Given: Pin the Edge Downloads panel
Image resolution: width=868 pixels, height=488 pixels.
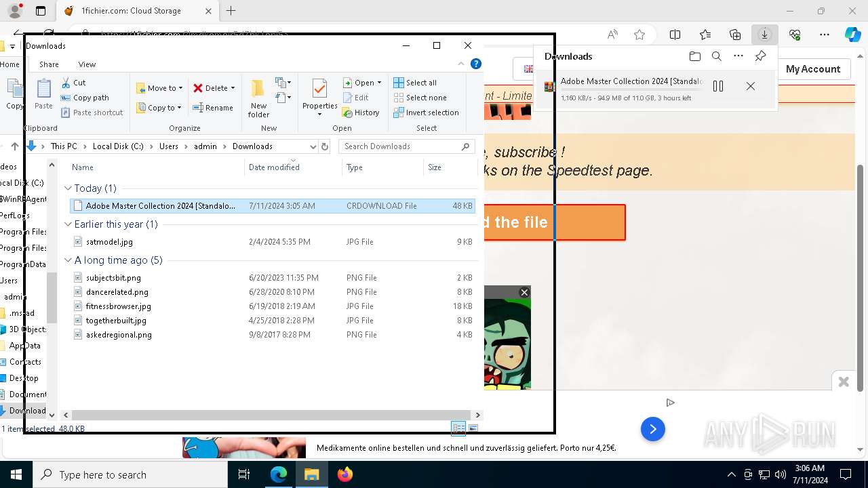Looking at the screenshot, I should 761,56.
